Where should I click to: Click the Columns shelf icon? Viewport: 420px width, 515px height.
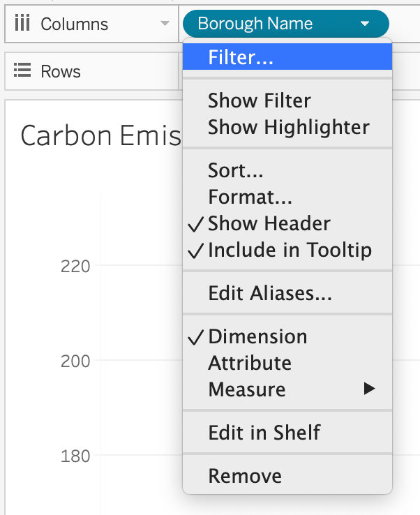(x=22, y=24)
